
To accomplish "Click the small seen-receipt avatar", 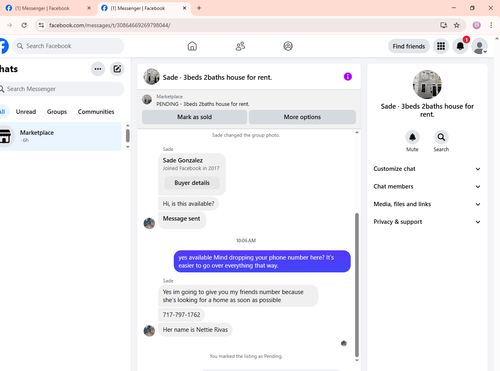I will [x=344, y=343].
